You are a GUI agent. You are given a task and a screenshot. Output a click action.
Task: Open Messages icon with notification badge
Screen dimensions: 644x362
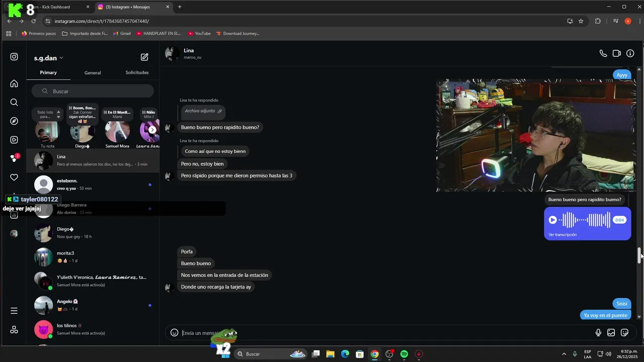click(x=14, y=158)
